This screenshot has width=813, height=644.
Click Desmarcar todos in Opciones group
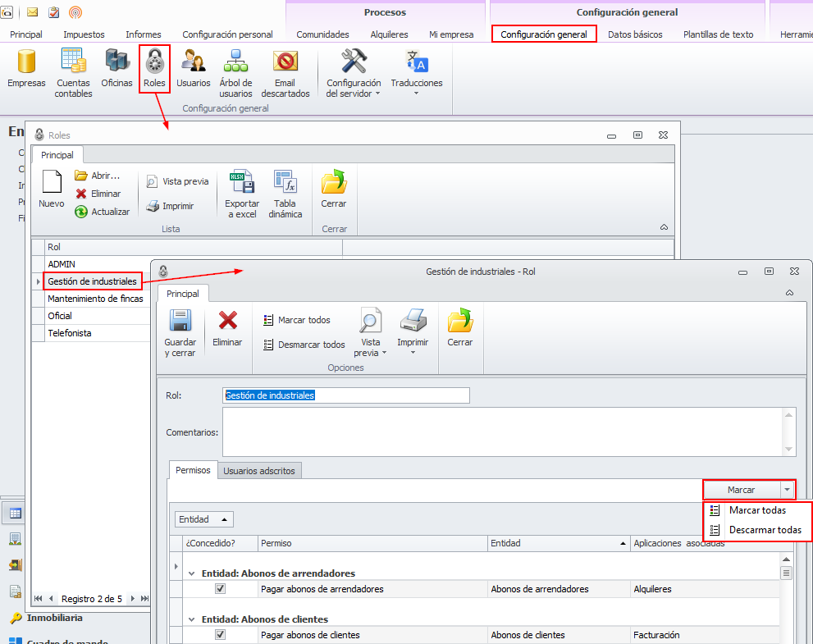point(304,345)
